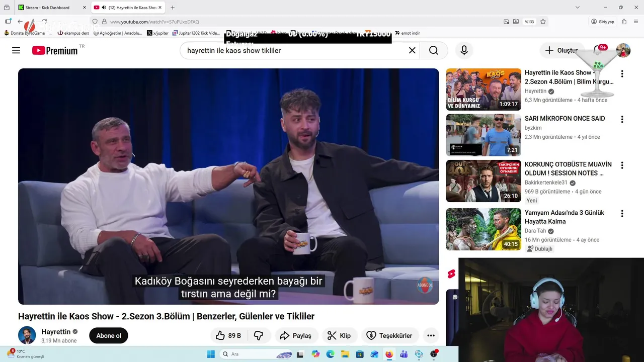Screen dimensions: 644x362
Task: Subscribe with Abone ol button
Action: (109, 335)
